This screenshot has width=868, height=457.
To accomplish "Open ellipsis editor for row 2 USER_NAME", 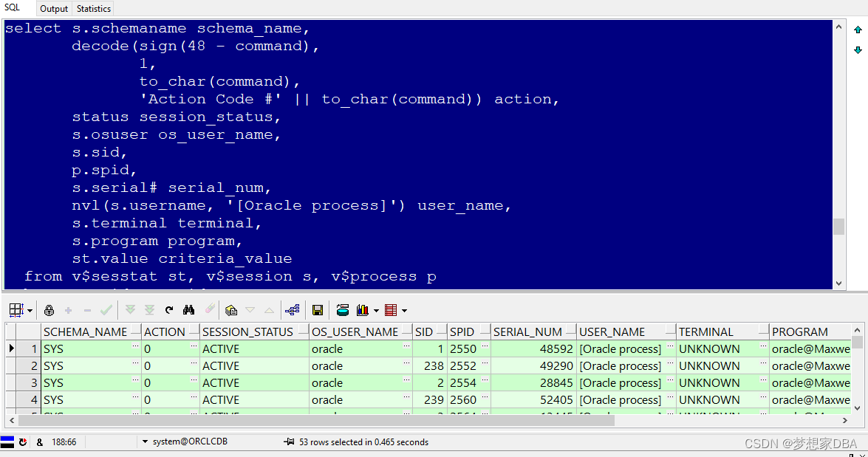I will (670, 364).
